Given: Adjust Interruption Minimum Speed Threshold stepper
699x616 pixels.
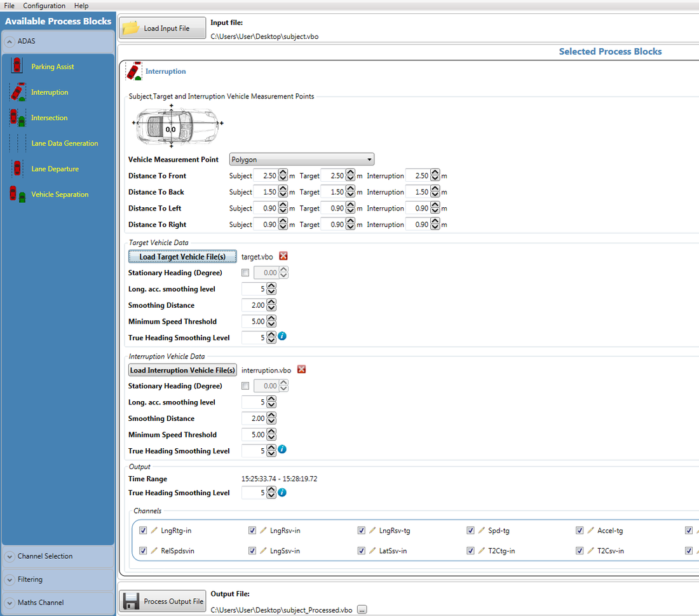Looking at the screenshot, I should pyautogui.click(x=271, y=434).
